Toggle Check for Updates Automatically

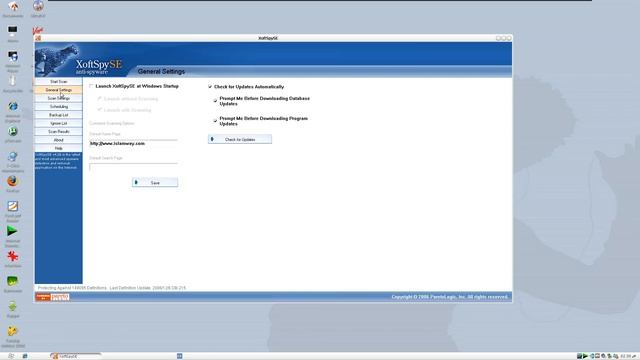point(210,87)
